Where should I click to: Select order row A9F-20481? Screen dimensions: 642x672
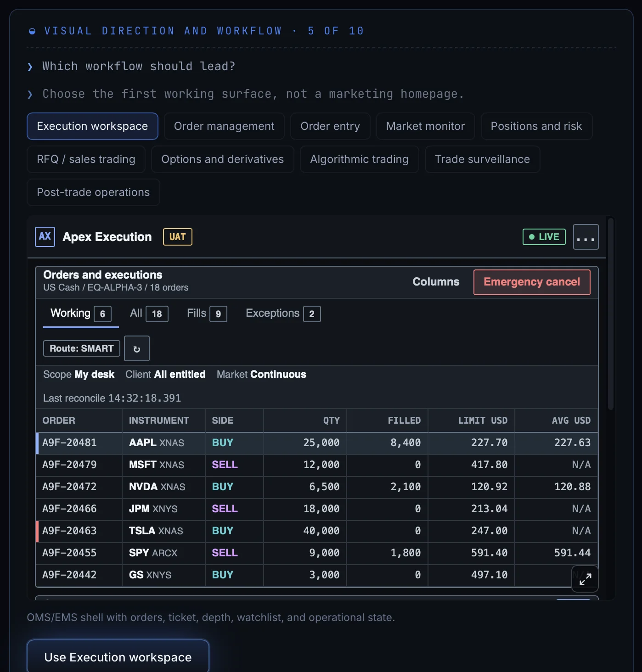click(317, 443)
